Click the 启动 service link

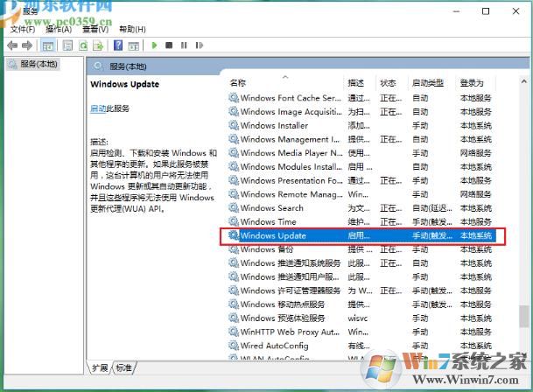coord(98,108)
